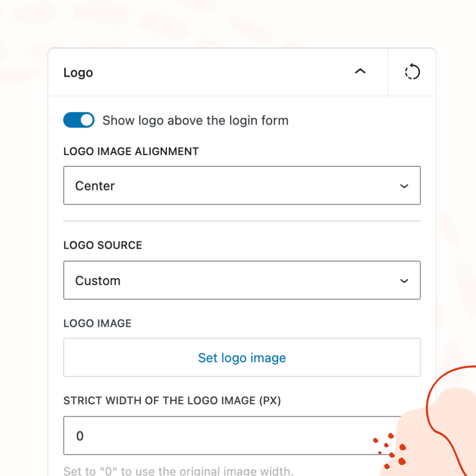
Task: Disable the Show logo above login form switch
Action: point(79,120)
